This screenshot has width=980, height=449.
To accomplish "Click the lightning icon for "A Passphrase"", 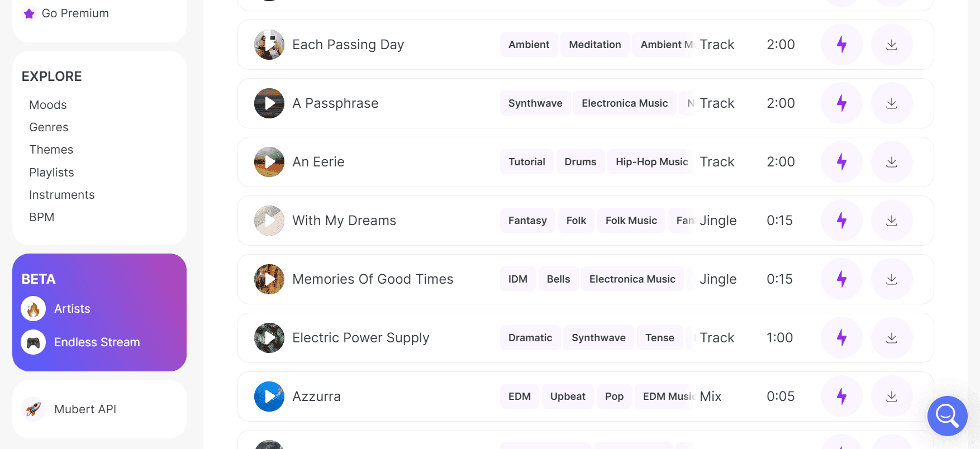I will [841, 103].
